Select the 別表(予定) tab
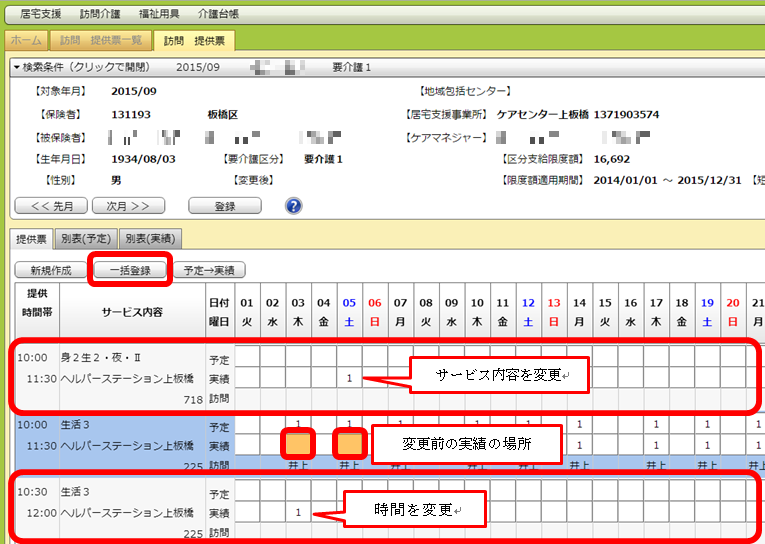The width and height of the screenshot is (765, 544). [86, 238]
